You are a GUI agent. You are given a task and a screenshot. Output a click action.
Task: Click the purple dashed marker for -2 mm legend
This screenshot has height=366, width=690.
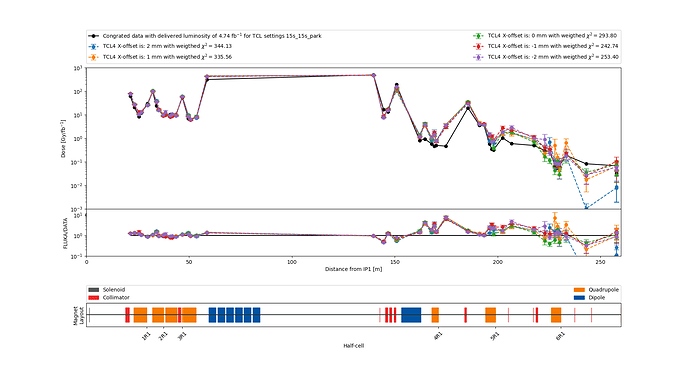click(478, 57)
